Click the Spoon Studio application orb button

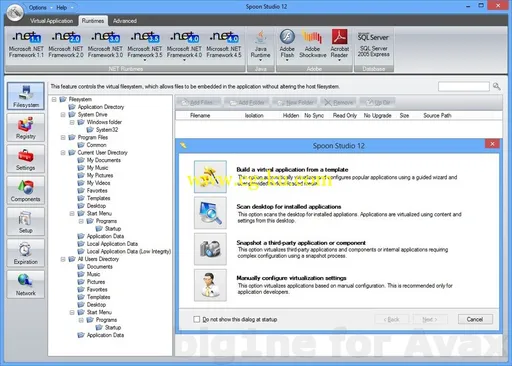coord(15,12)
